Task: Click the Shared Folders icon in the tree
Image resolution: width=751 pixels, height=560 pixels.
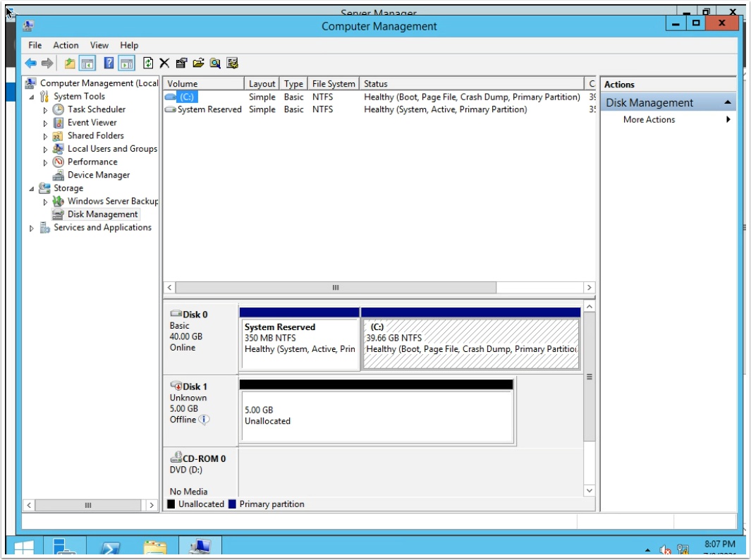Action: tap(58, 136)
